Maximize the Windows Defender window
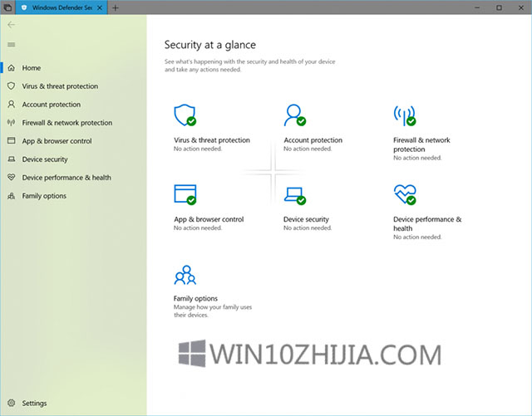532x416 pixels. [x=499, y=7]
